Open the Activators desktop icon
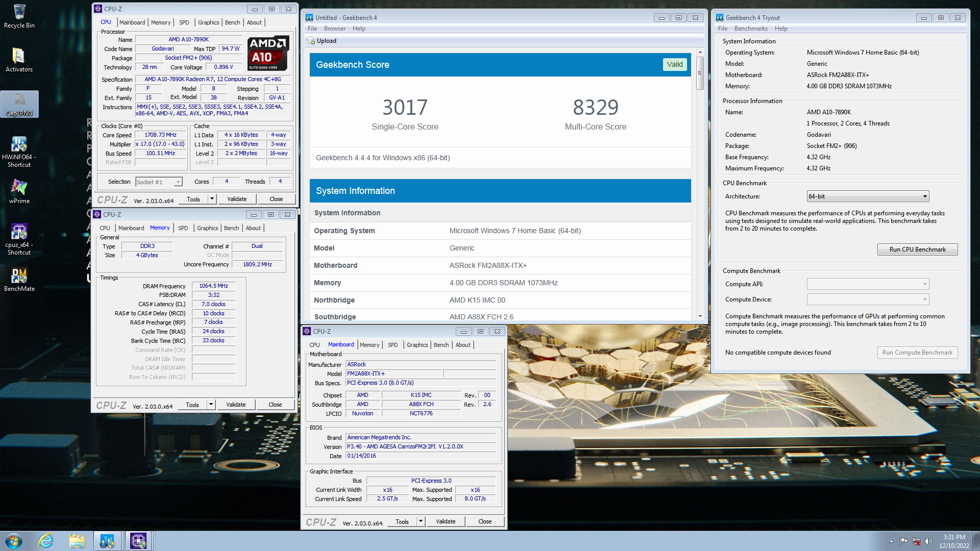The width and height of the screenshot is (980, 551). pyautogui.click(x=19, y=60)
